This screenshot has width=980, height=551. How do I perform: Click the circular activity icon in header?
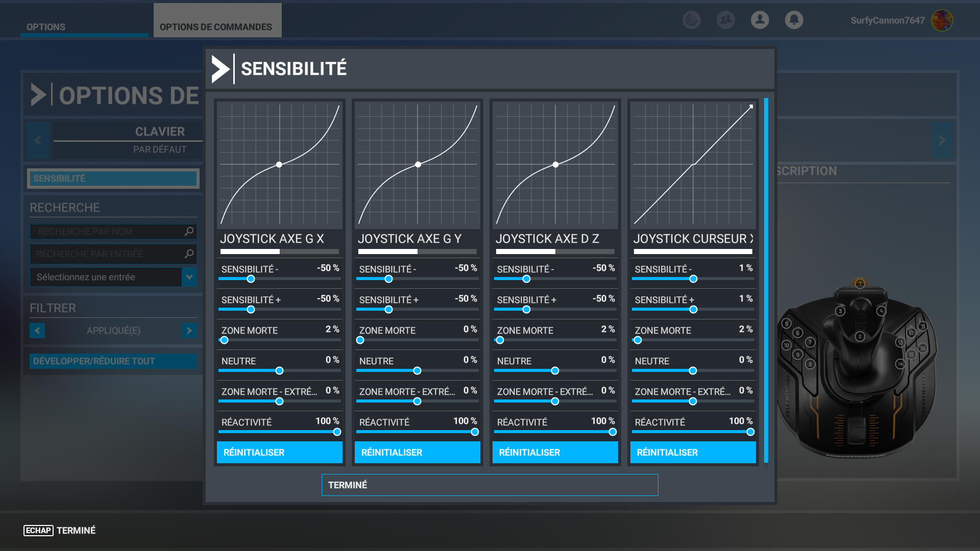(x=691, y=20)
